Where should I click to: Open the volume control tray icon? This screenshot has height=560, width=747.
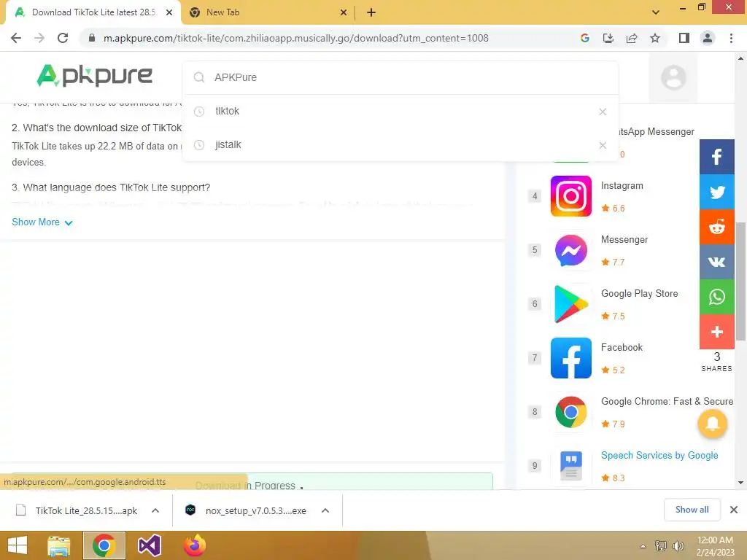(x=678, y=546)
